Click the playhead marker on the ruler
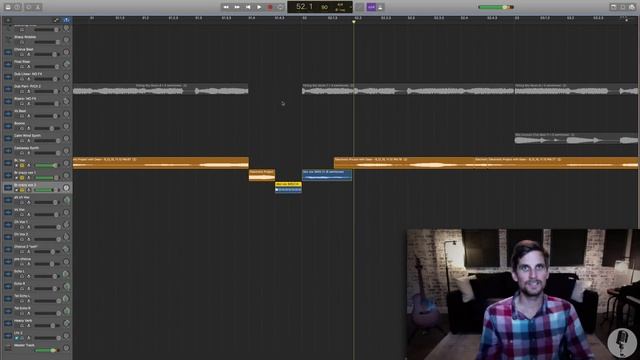This screenshot has height=360, width=640. click(x=353, y=22)
